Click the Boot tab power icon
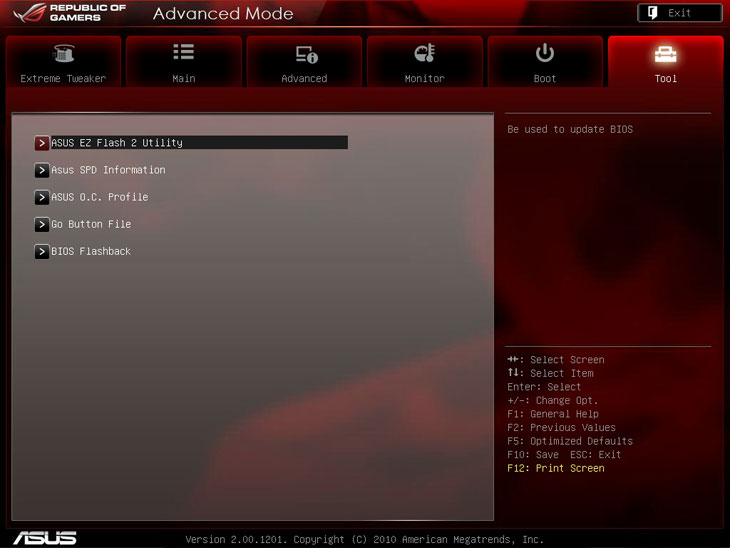730x548 pixels. [545, 53]
